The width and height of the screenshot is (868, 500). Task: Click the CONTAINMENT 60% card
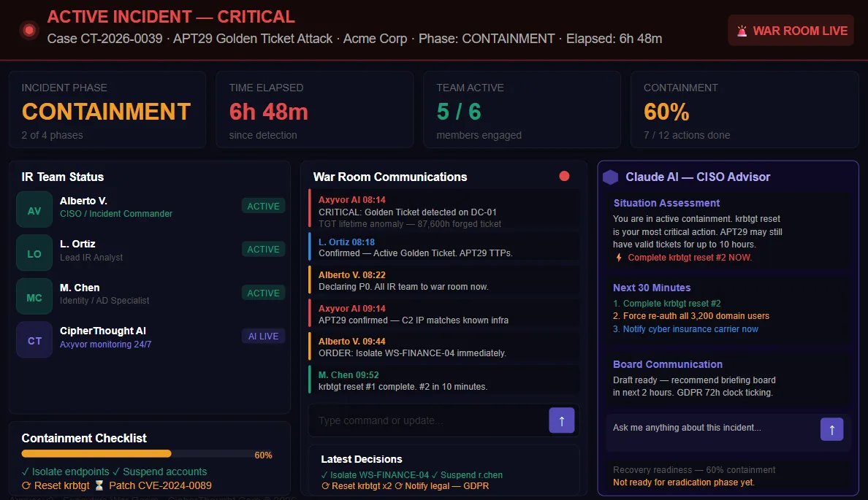pos(745,109)
